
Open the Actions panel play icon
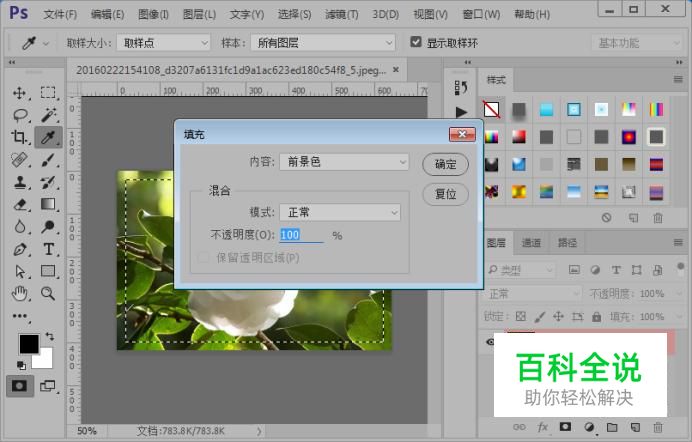(461, 112)
